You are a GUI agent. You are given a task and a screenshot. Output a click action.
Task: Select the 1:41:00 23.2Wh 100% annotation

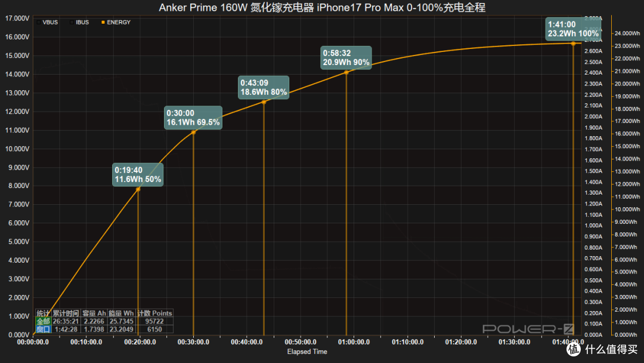(573, 29)
